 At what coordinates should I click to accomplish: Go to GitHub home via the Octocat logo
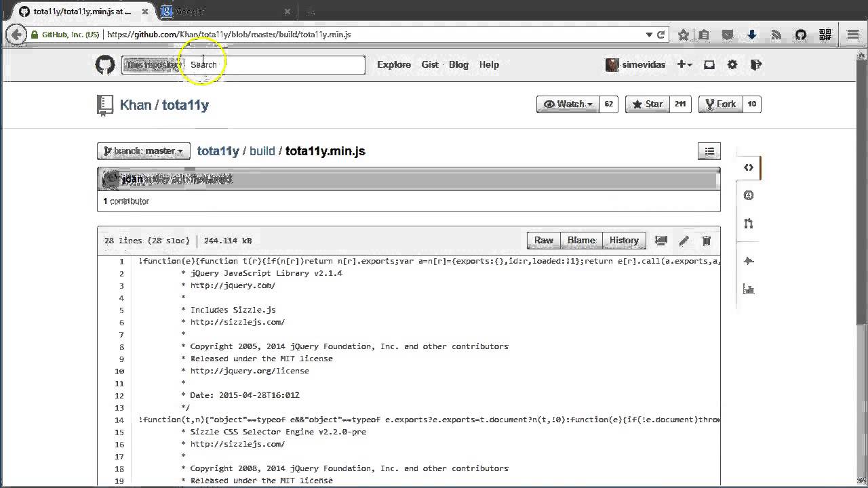coord(105,65)
